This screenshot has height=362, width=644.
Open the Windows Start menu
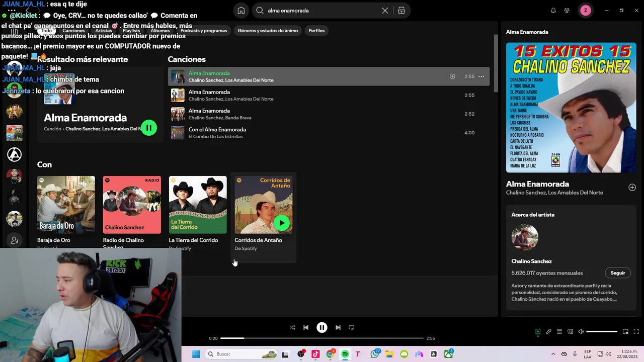(196, 354)
